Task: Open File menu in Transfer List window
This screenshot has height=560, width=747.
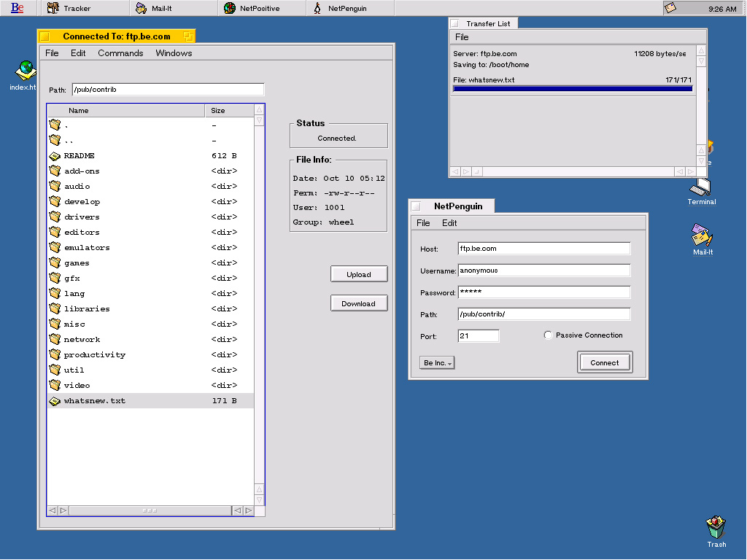Action: [x=462, y=37]
